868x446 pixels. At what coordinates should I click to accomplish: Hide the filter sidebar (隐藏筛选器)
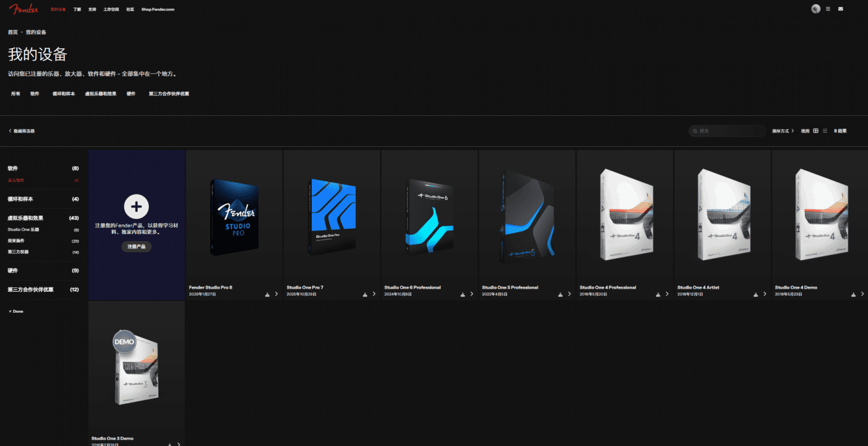point(22,131)
